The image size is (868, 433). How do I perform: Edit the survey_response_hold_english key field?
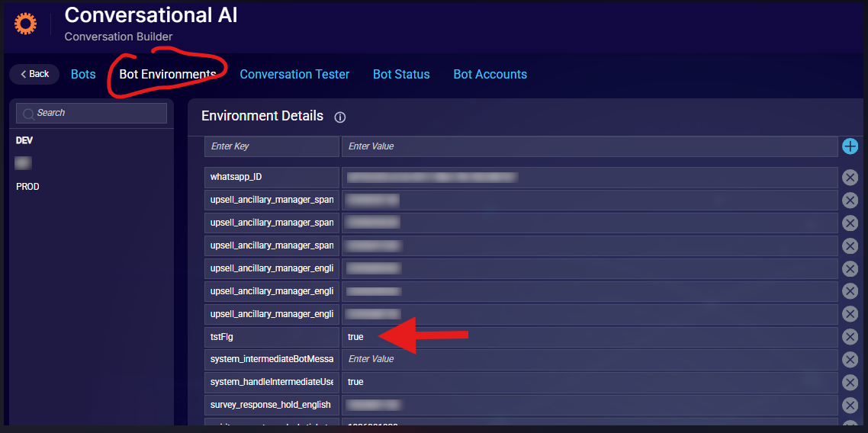(272, 406)
